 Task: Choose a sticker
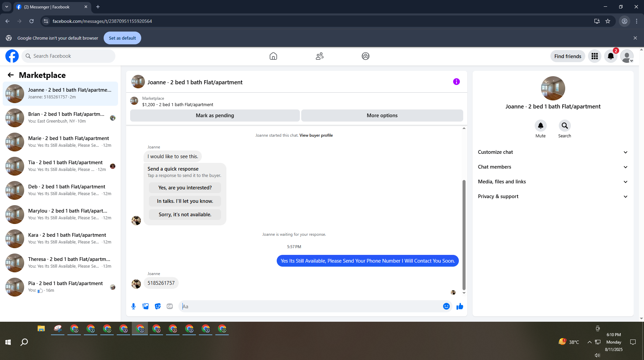(x=158, y=306)
